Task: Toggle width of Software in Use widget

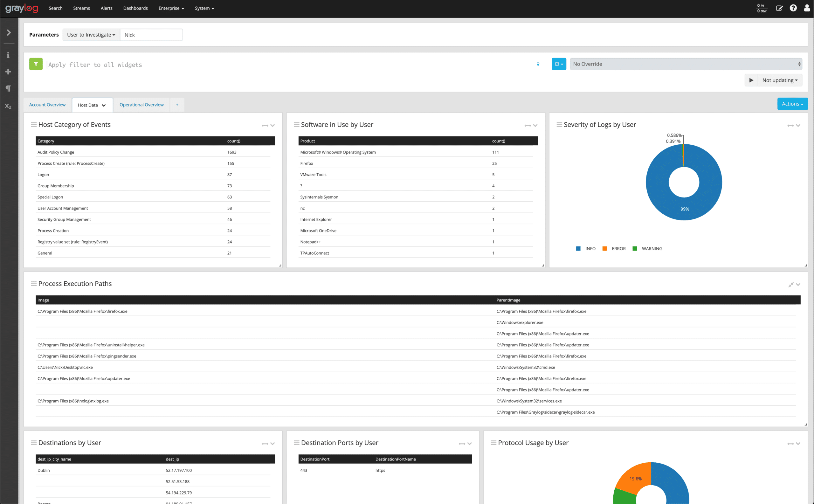Action: coord(527,126)
